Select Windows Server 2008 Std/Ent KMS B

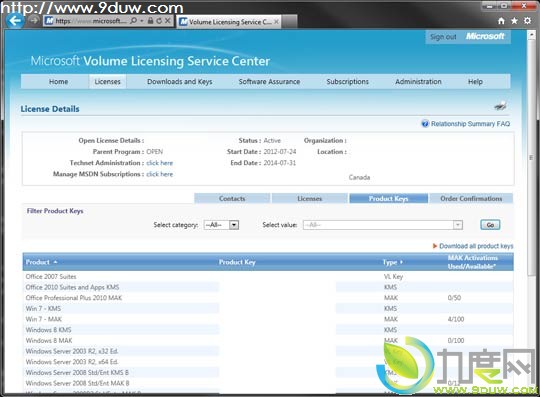tap(268, 373)
